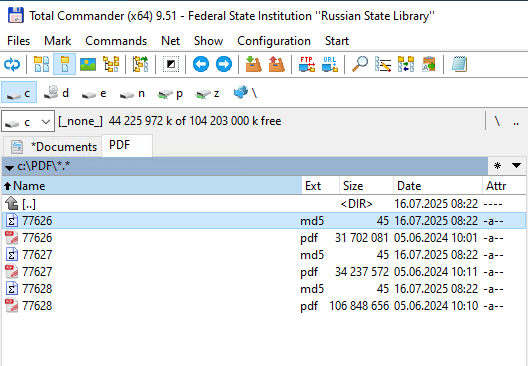Select network drive z button
Viewport: 528px width, 366px height.
pos(207,93)
